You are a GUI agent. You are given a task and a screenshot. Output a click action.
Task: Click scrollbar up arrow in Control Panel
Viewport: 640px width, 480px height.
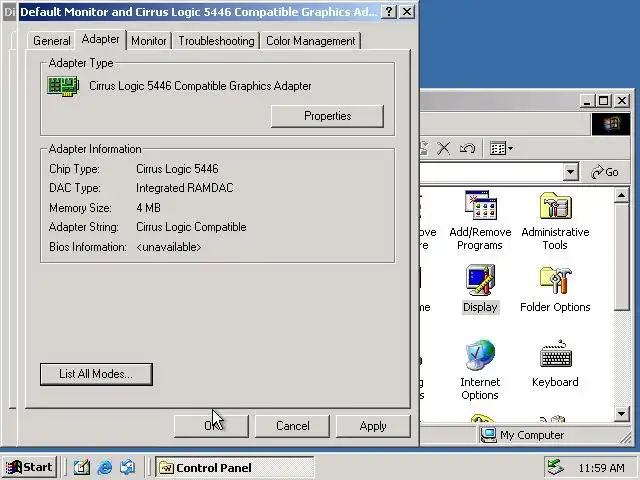coord(621,196)
